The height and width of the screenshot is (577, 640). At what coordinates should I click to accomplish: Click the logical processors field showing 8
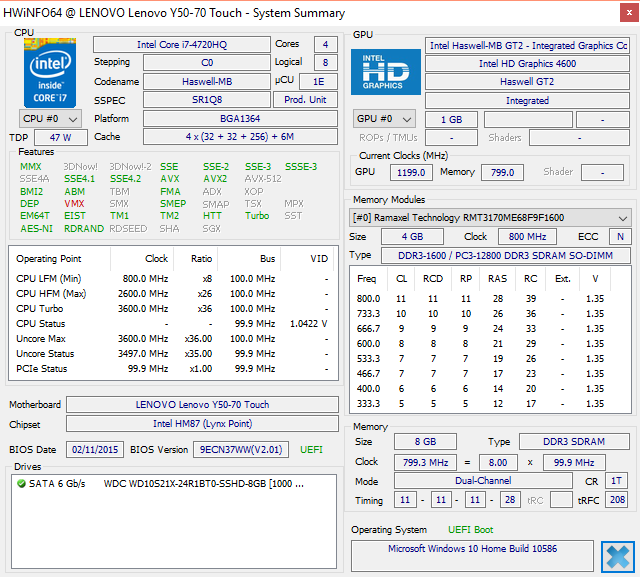pyautogui.click(x=326, y=62)
